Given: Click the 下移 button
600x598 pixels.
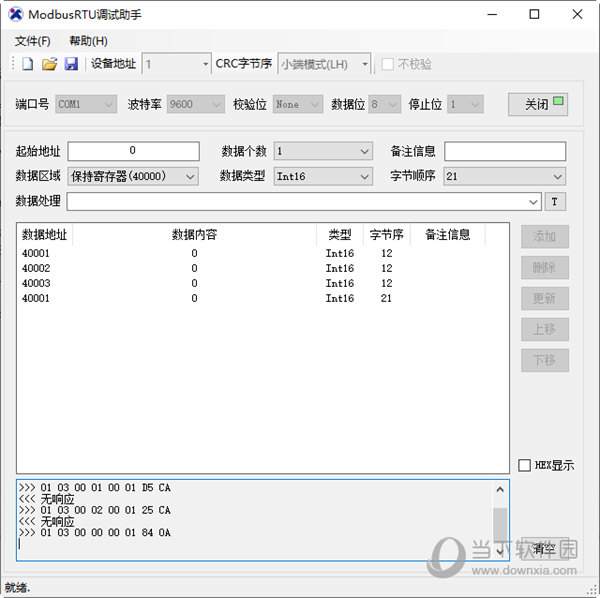Looking at the screenshot, I should point(545,360).
